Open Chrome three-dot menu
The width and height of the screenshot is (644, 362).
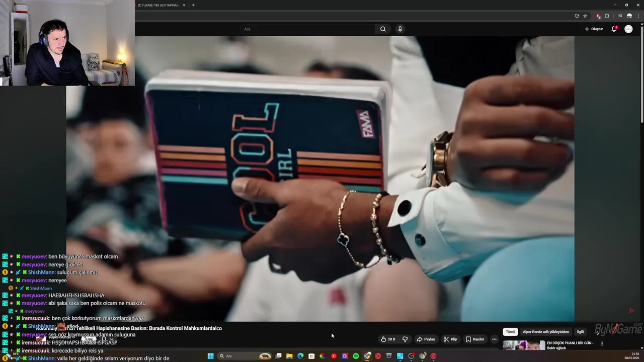[637, 16]
